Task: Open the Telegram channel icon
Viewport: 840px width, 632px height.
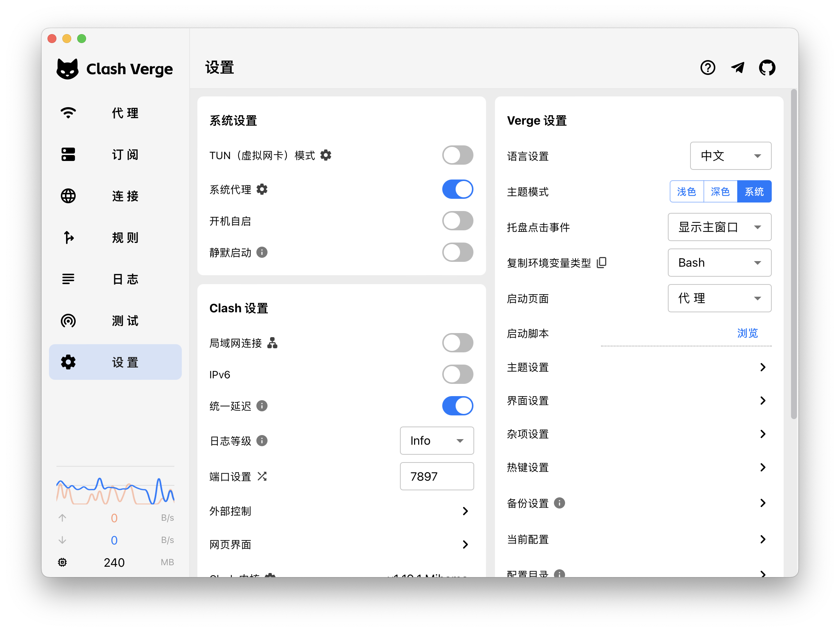Action: coord(738,68)
